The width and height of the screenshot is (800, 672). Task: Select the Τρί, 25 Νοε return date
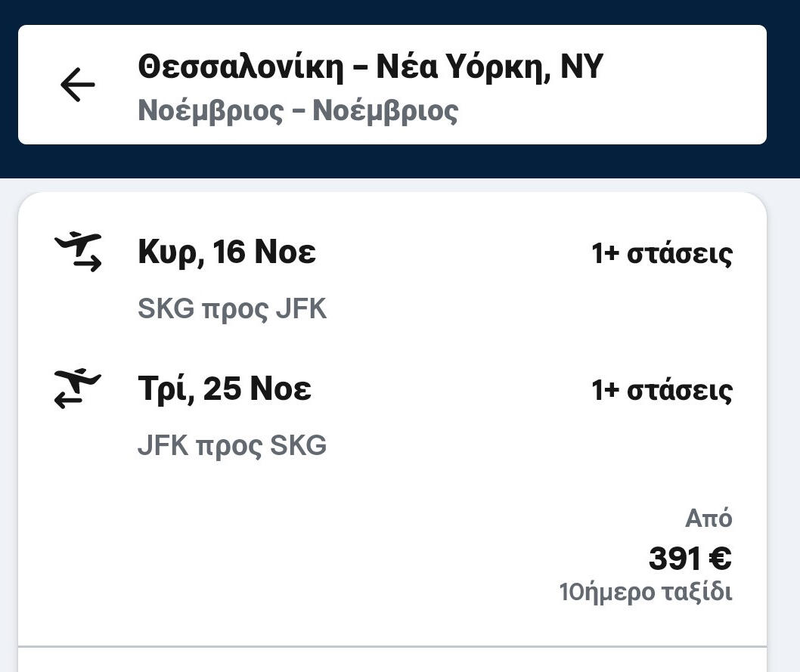click(225, 389)
